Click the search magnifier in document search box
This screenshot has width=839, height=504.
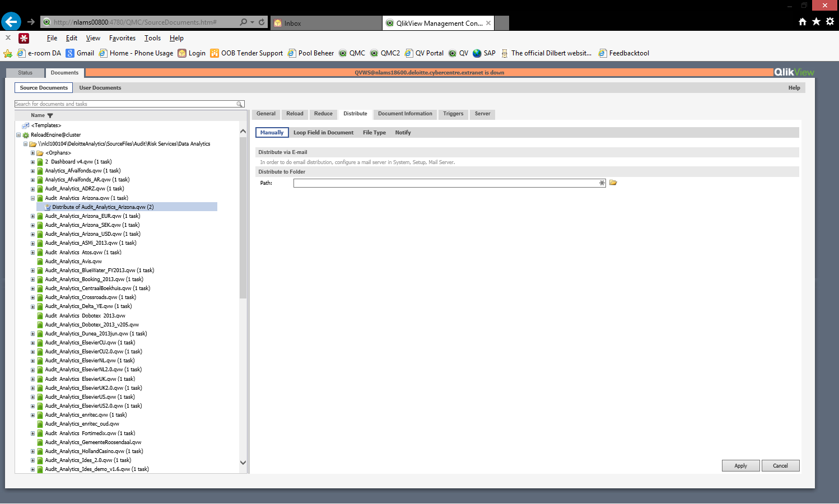pyautogui.click(x=240, y=104)
